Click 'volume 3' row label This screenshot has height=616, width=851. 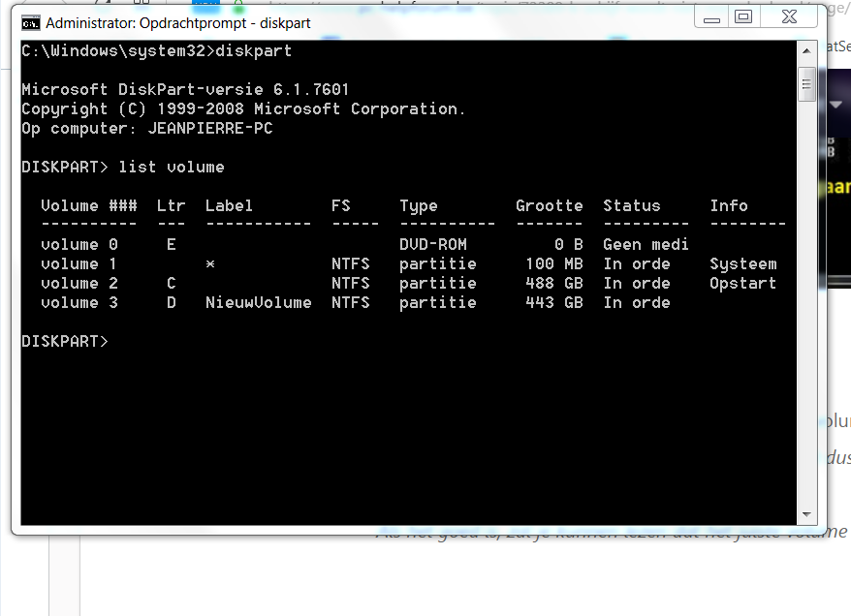coord(79,302)
